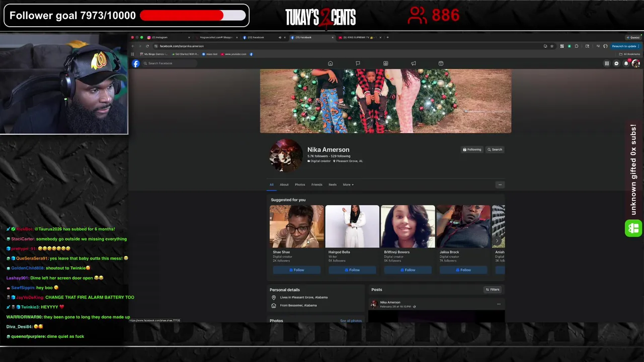Open Hairgod Bella suggested profile photo
644x362 pixels.
[352, 226]
